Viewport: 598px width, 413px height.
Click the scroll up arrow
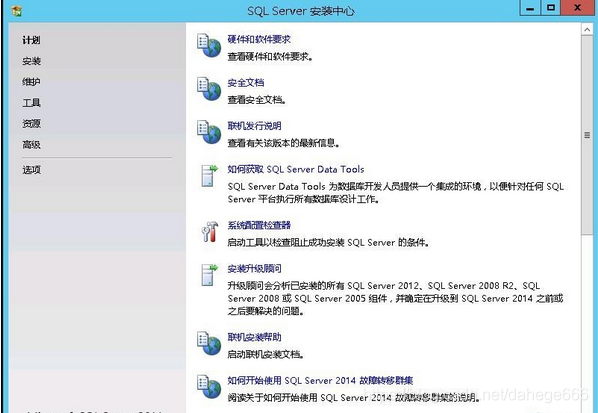587,29
